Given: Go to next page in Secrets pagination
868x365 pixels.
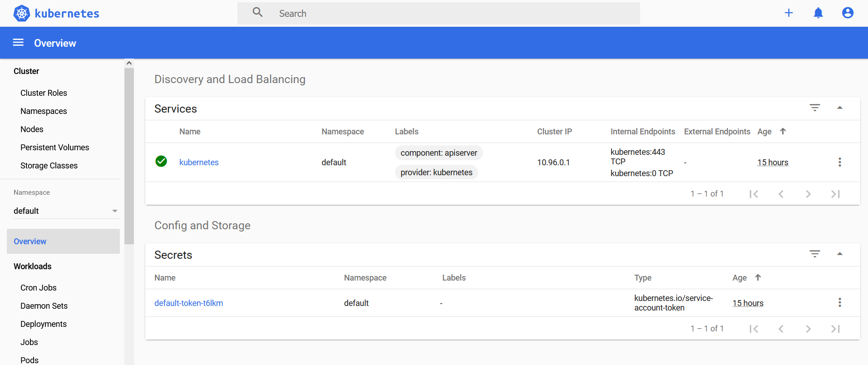Looking at the screenshot, I should (808, 329).
